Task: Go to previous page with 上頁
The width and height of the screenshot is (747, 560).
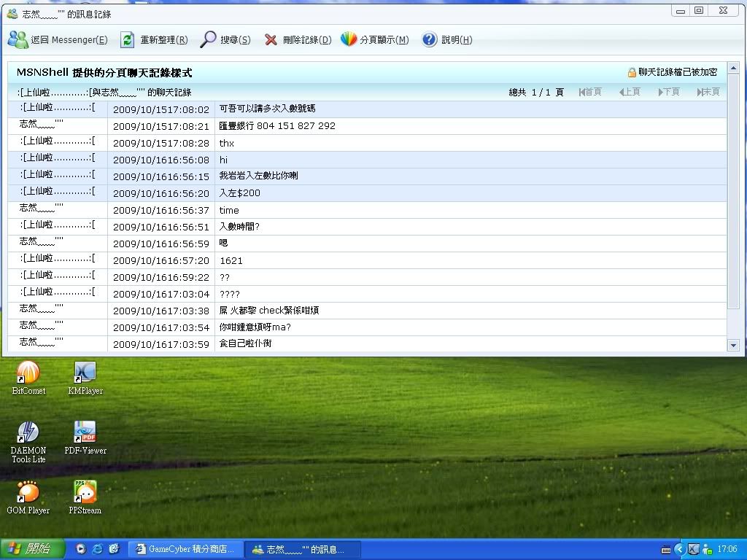Action: point(630,92)
